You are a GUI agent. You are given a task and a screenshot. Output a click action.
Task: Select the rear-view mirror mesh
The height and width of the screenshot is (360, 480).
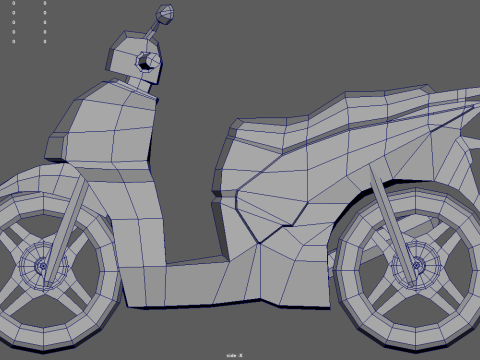click(165, 14)
